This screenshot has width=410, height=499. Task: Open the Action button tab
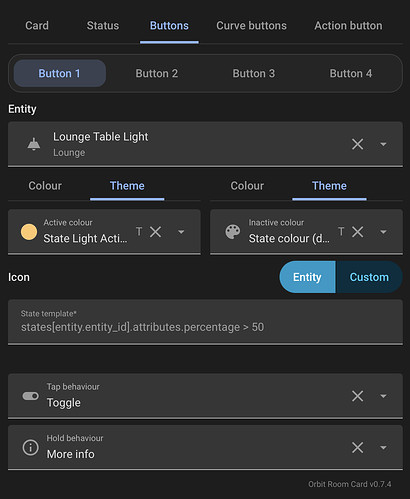(348, 26)
